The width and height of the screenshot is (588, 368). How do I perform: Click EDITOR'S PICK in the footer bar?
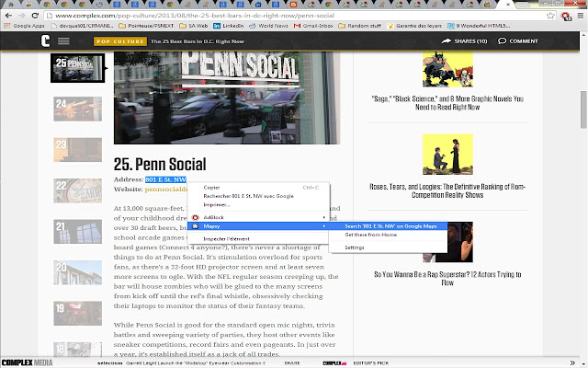click(371, 363)
